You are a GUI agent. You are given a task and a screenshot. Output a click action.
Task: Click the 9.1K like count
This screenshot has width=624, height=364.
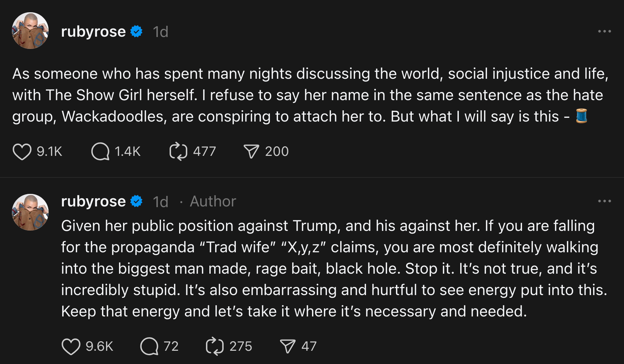click(49, 151)
